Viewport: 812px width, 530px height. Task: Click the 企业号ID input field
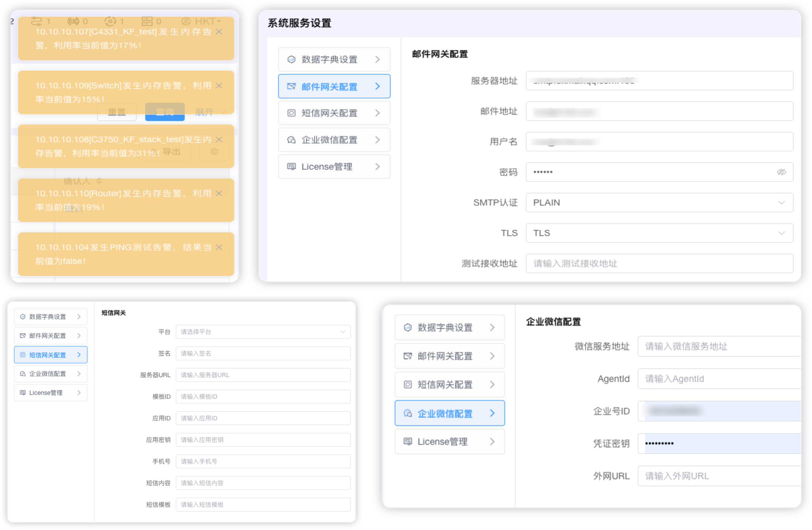pos(719,411)
